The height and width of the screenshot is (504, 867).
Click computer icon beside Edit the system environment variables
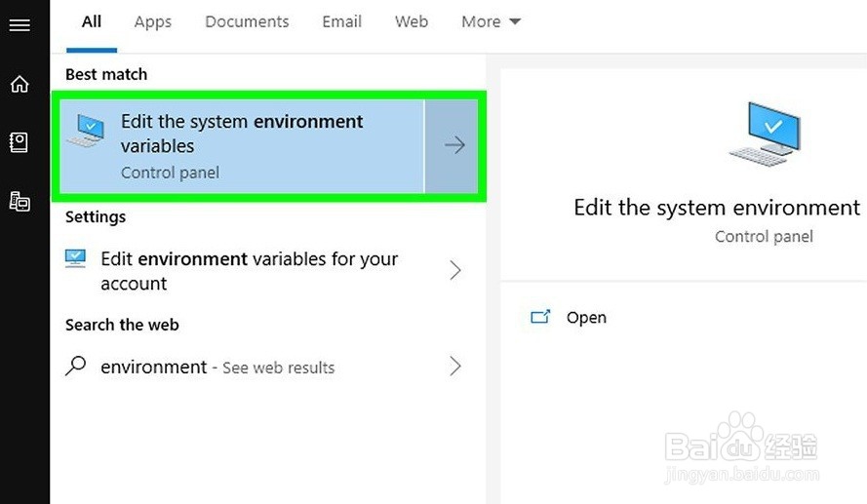tap(86, 131)
